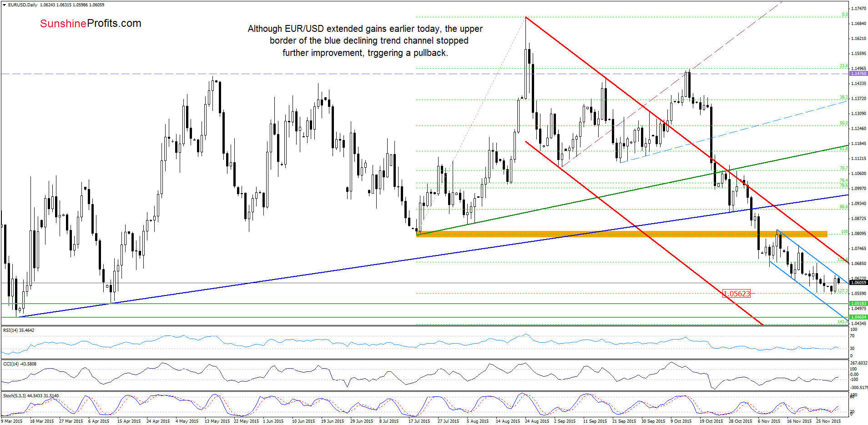Click the 267.6020 CCI scale value
868x425 pixels.
859,363
